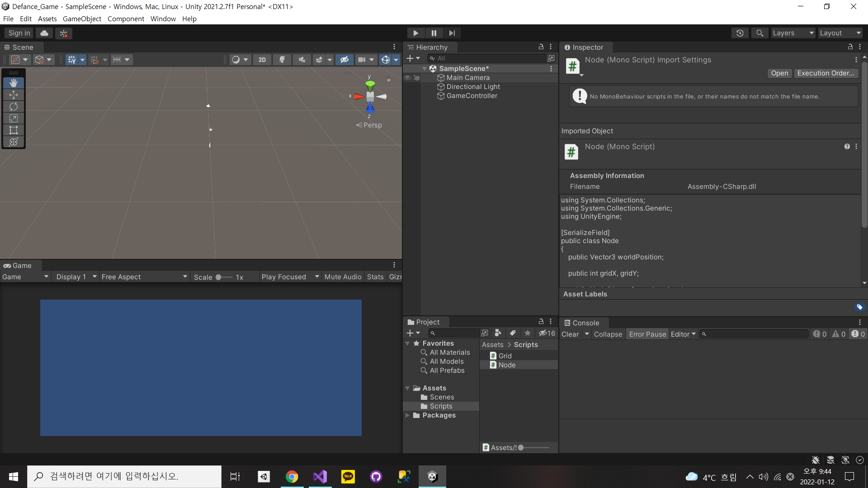Open Scene panel more options menu

[x=394, y=47]
